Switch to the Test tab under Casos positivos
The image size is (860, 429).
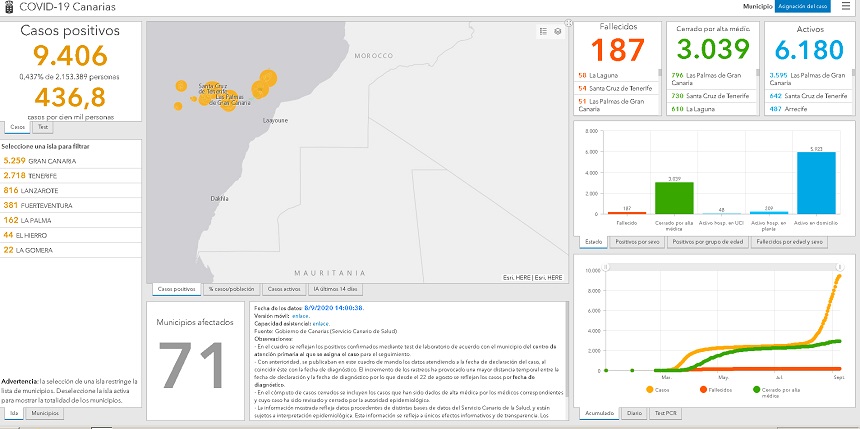click(x=43, y=127)
